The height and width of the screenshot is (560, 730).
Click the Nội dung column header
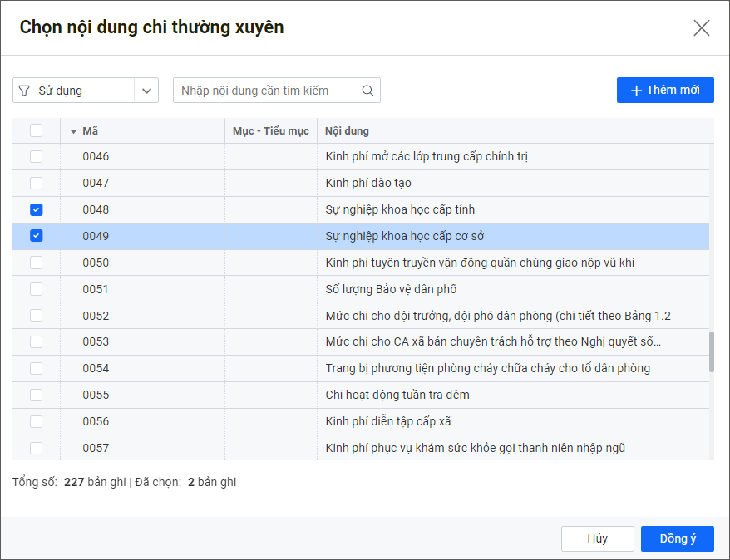click(x=348, y=131)
